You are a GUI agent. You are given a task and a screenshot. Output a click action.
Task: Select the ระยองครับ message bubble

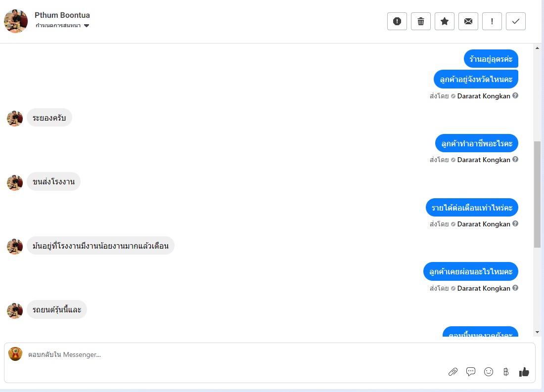[49, 118]
